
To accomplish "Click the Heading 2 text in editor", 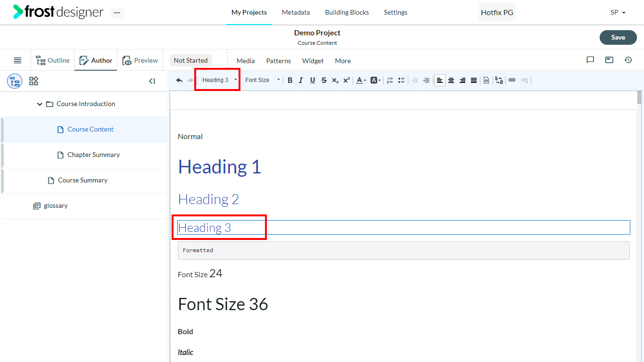I will click(208, 199).
